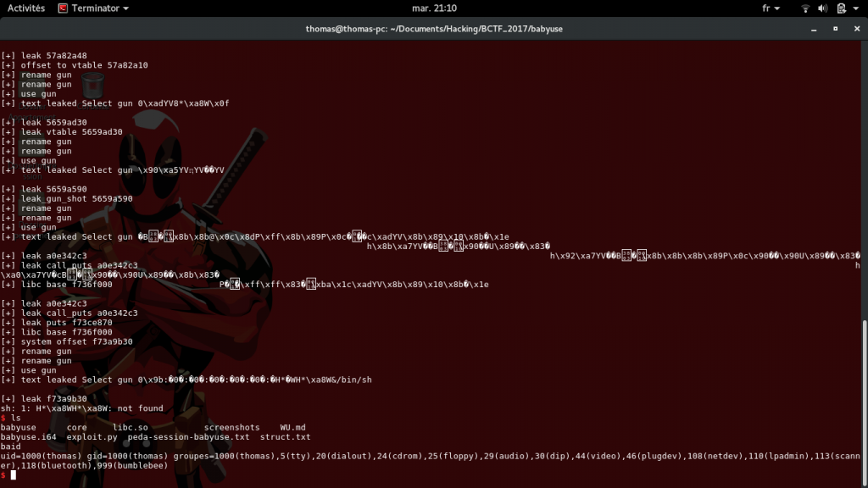Click the '[+] leak f73a9b30' line
868x488 pixels.
point(44,399)
